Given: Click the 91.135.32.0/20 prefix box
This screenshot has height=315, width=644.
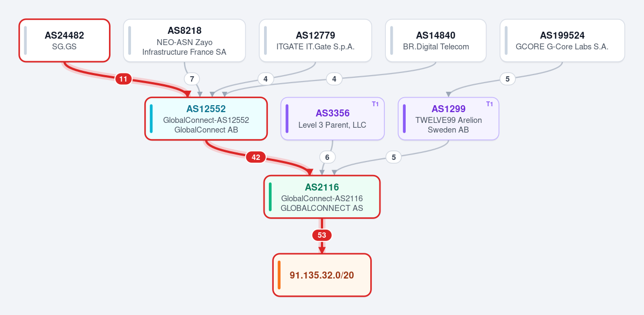Looking at the screenshot, I should tap(322, 275).
